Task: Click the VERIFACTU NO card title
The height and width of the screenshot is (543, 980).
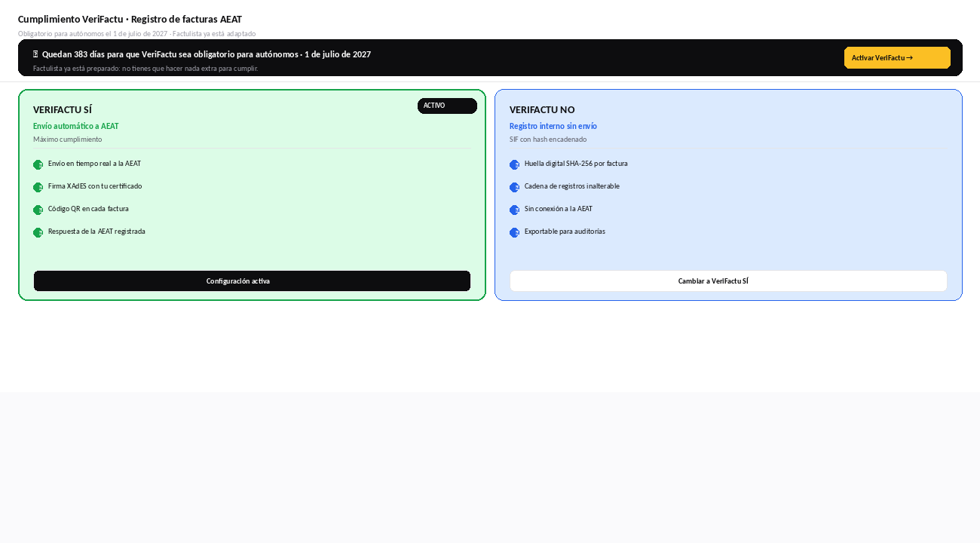Action: coord(542,110)
